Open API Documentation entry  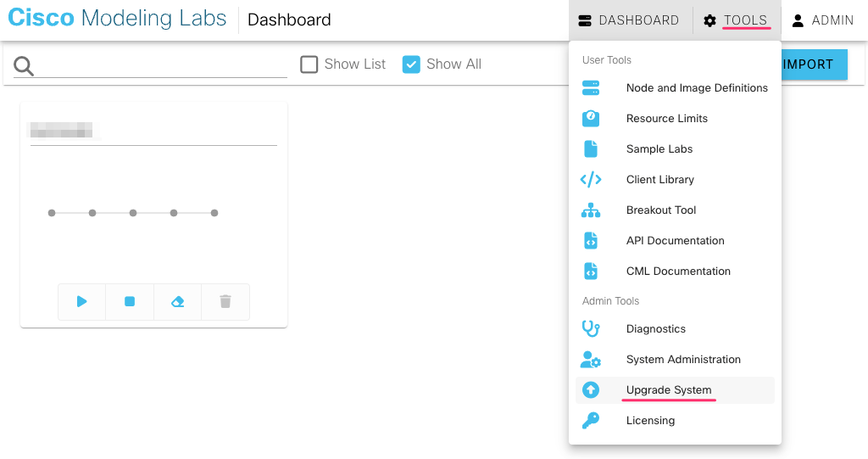point(675,241)
